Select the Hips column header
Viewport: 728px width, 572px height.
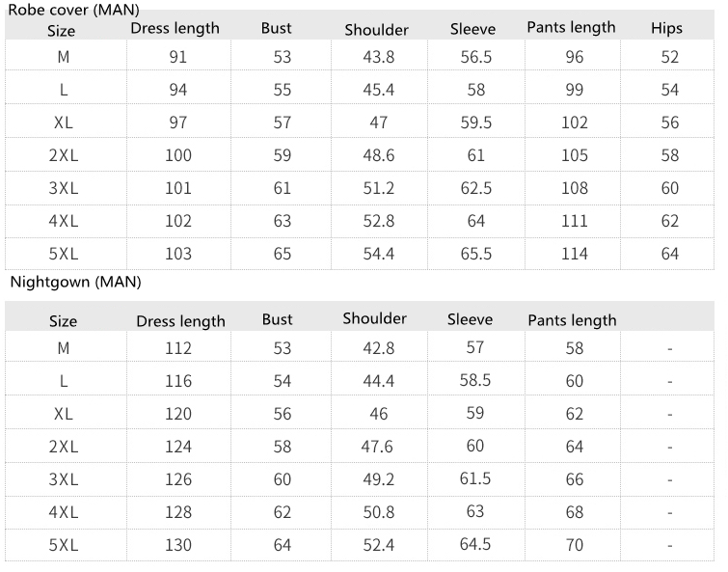(666, 28)
